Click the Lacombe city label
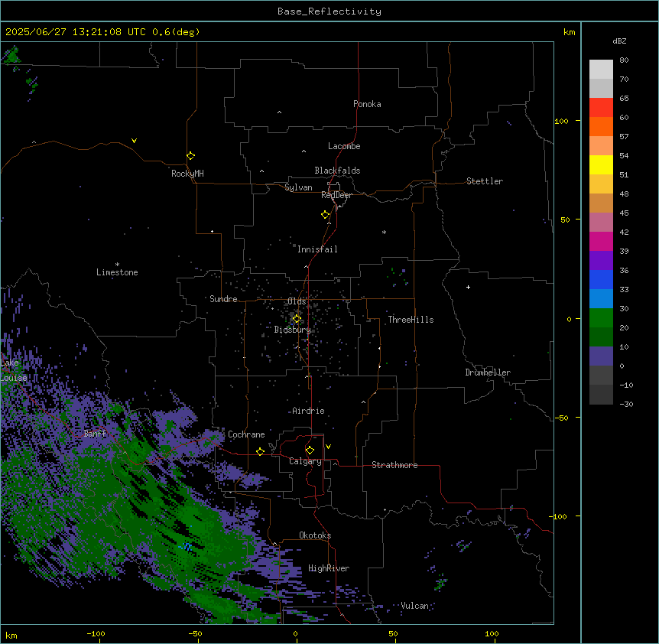 (344, 146)
